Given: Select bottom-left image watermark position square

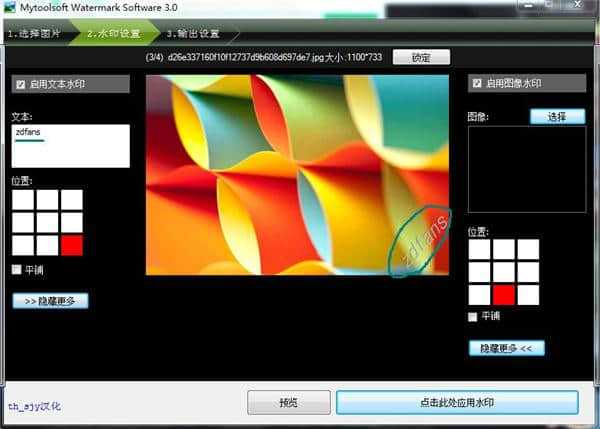Looking at the screenshot, I should pos(479,295).
